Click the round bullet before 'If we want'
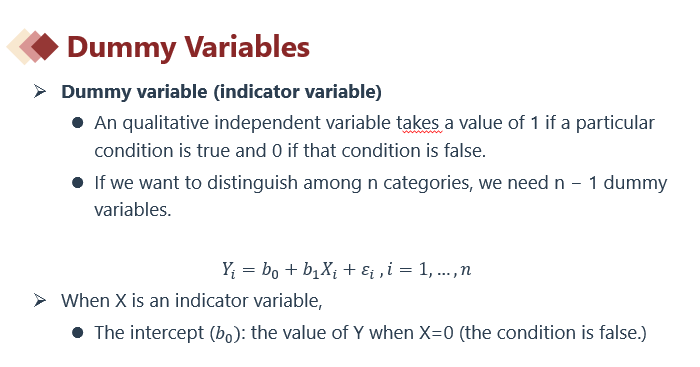 click(x=77, y=183)
